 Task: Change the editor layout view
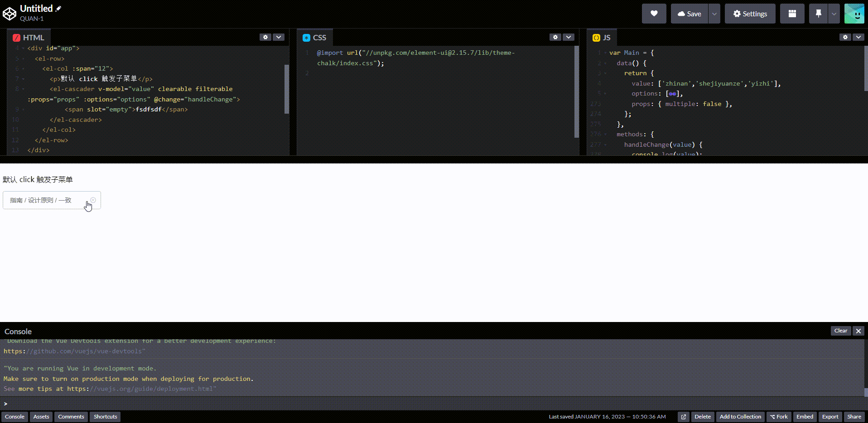click(x=792, y=14)
